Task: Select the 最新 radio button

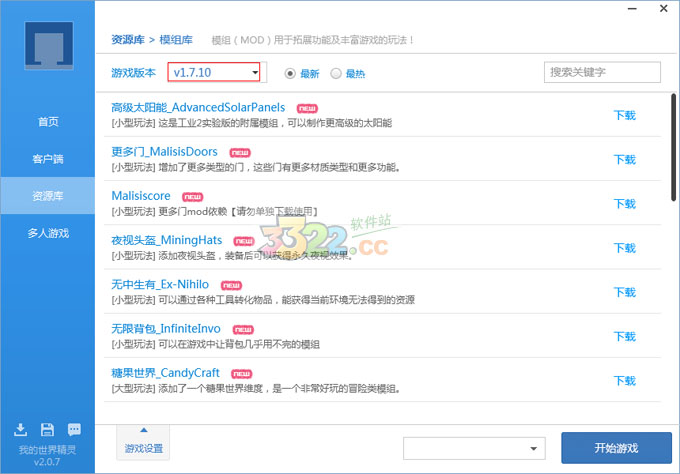Action: click(x=290, y=74)
